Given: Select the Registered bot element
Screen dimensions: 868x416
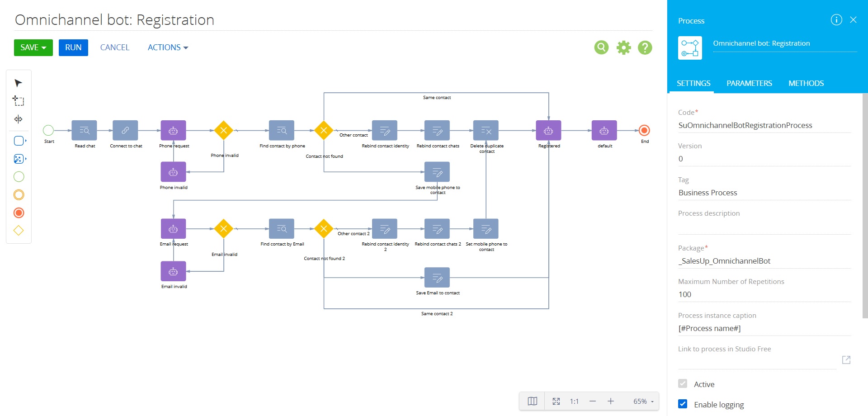Looking at the screenshot, I should (x=548, y=131).
